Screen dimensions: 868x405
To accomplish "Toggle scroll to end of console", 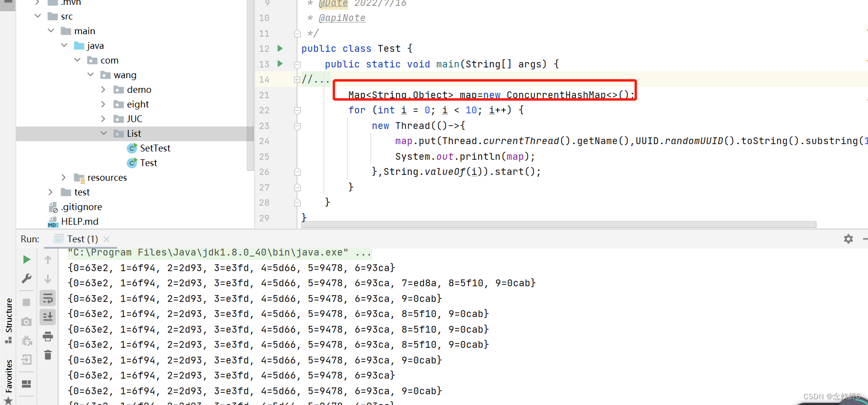I will pos(48,317).
